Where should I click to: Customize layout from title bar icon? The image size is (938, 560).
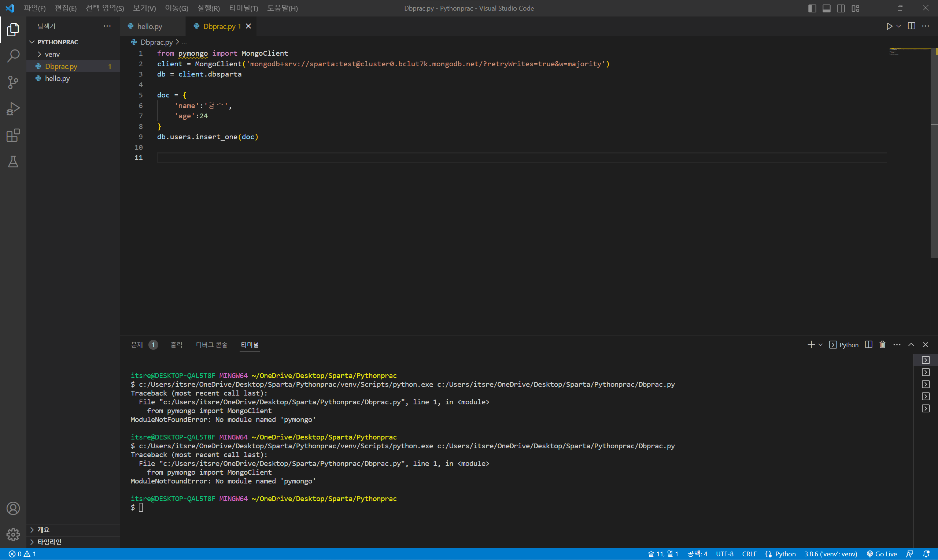[x=855, y=8]
